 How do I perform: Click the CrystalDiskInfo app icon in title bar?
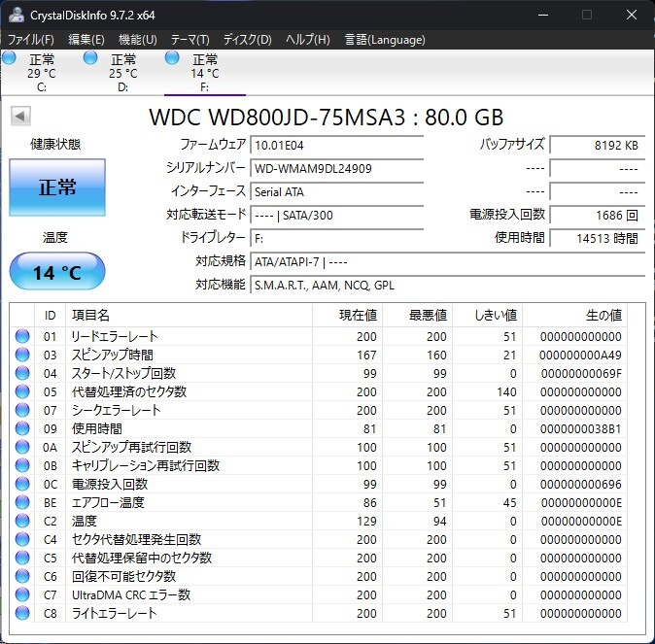(17, 15)
